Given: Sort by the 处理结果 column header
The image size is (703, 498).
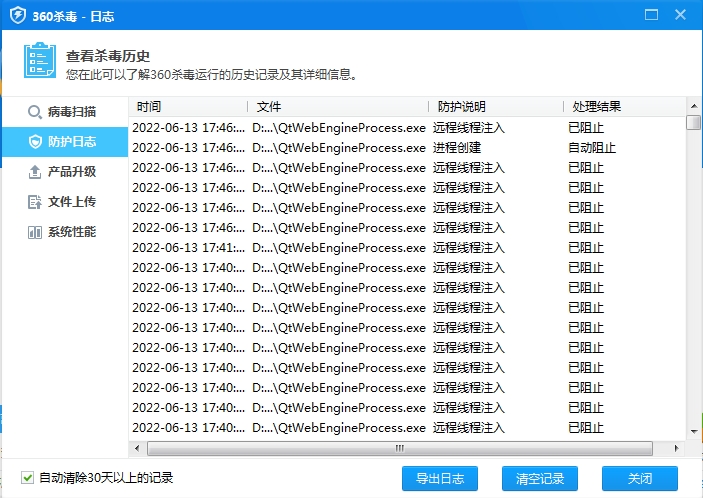Looking at the screenshot, I should click(x=625, y=107).
